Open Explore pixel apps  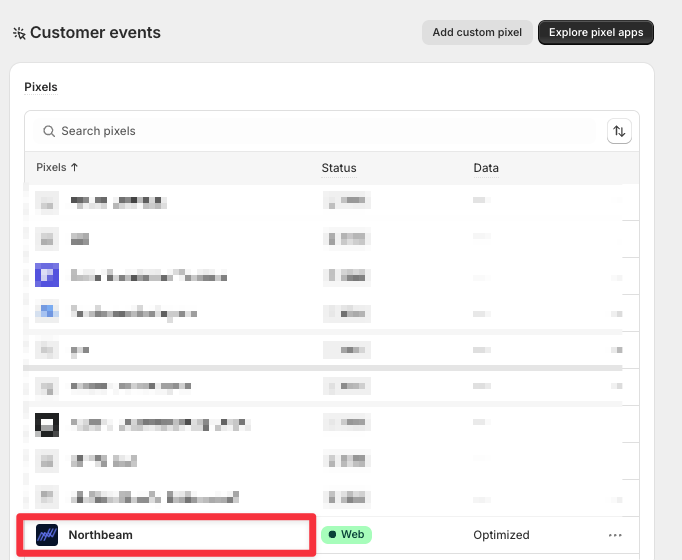tap(595, 33)
